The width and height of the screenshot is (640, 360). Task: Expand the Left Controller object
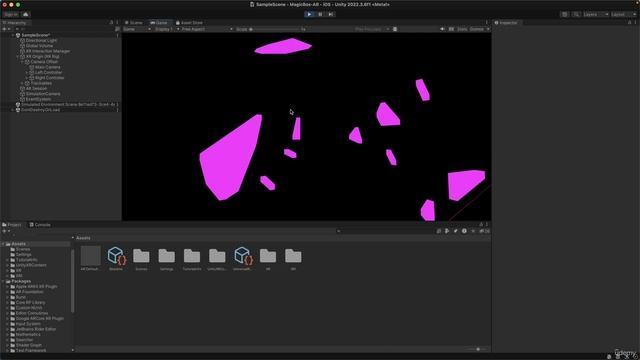coord(27,72)
